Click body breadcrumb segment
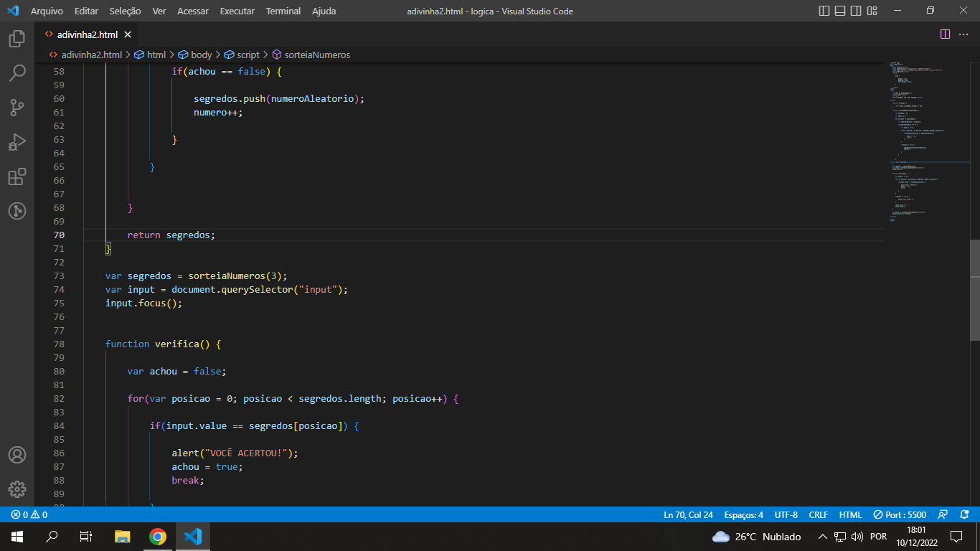980x551 pixels. click(195, 55)
